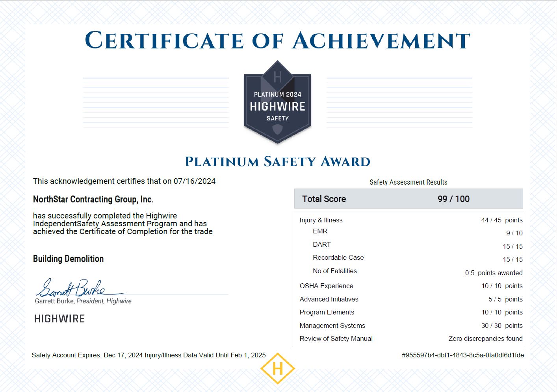Viewport: 557px width, 392px height.
Task: Click the 'DART' row label
Action: tap(322, 244)
